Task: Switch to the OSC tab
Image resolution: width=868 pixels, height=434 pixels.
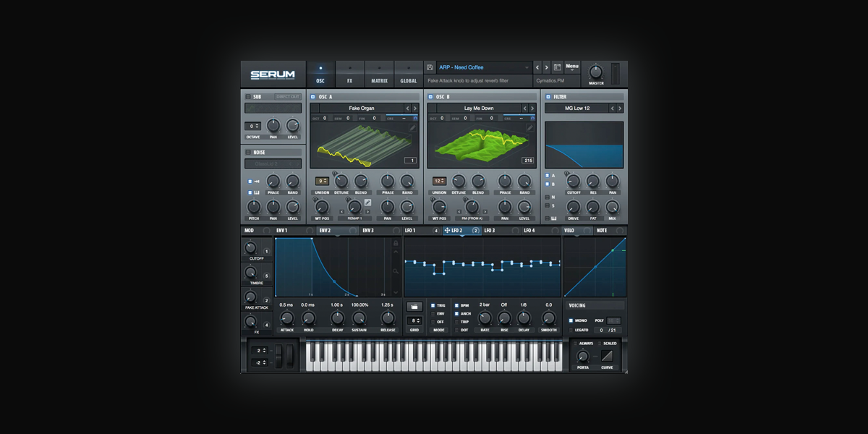Action: [x=320, y=74]
